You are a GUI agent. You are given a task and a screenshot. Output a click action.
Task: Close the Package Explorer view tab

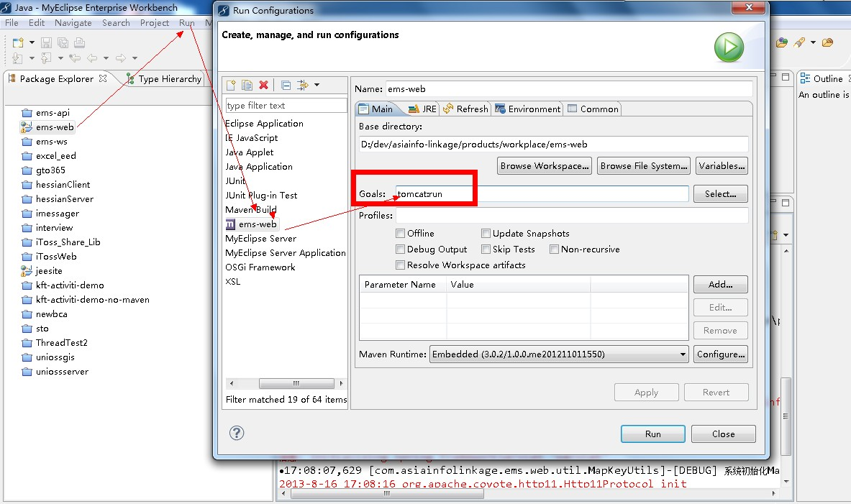tap(103, 78)
